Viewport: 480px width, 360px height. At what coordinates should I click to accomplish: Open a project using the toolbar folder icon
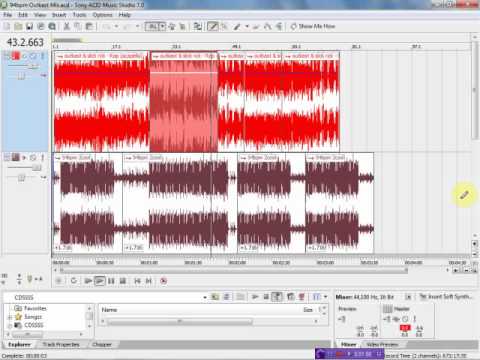pyautogui.click(x=18, y=26)
